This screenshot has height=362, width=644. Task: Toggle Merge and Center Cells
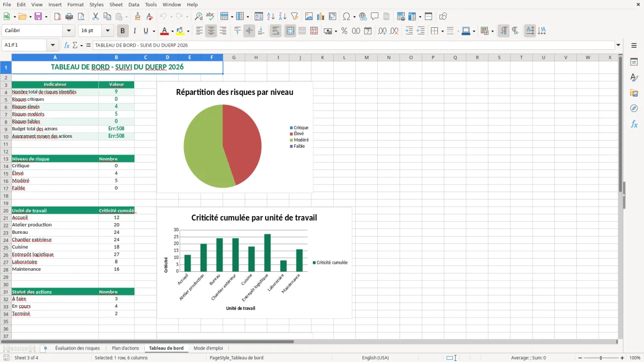click(x=290, y=31)
